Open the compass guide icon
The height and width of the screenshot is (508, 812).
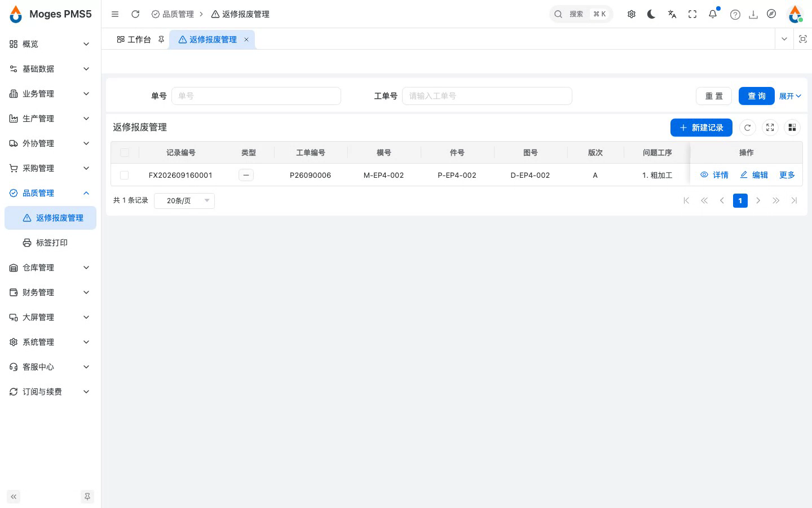[x=771, y=14]
